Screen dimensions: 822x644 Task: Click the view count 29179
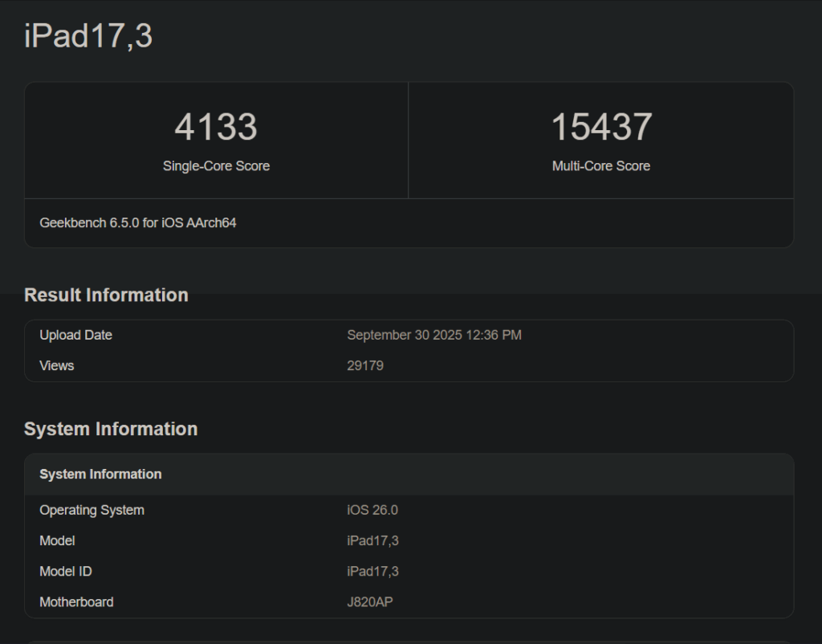point(365,365)
